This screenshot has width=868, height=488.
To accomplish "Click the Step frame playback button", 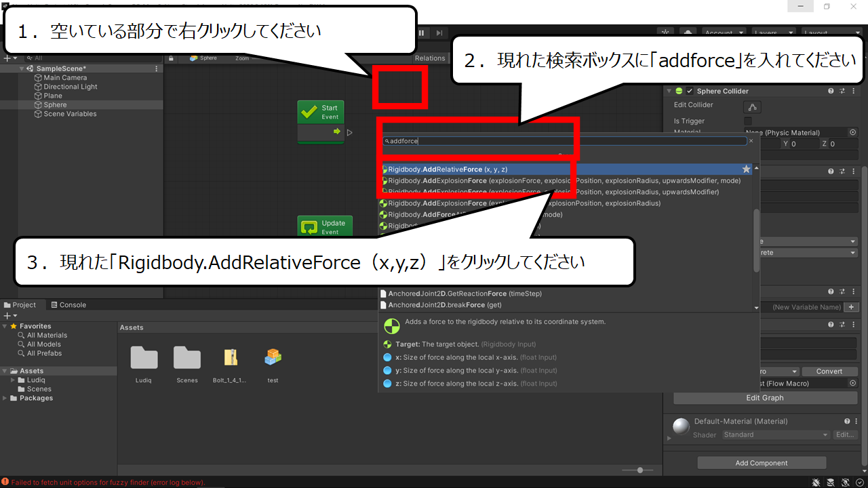I will pyautogui.click(x=439, y=33).
